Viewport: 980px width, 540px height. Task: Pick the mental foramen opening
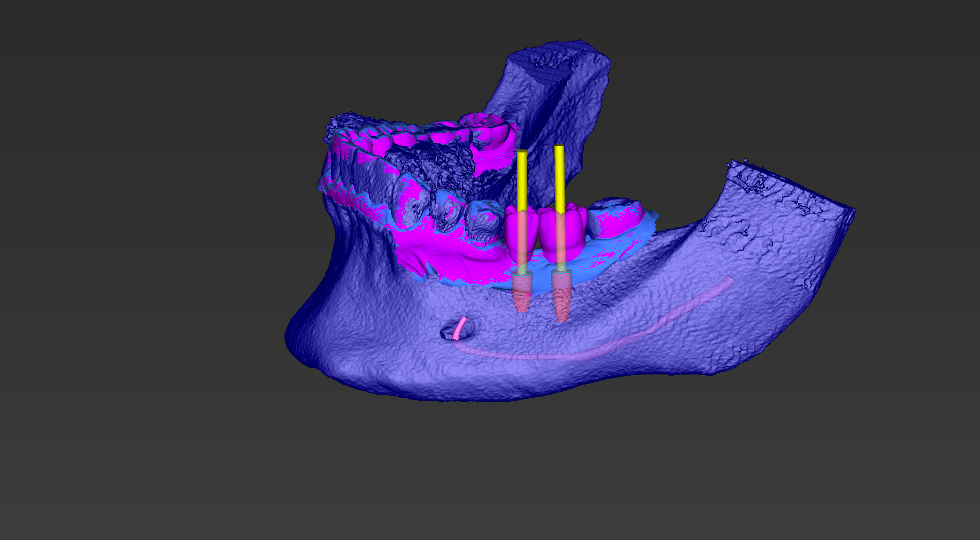[457, 331]
